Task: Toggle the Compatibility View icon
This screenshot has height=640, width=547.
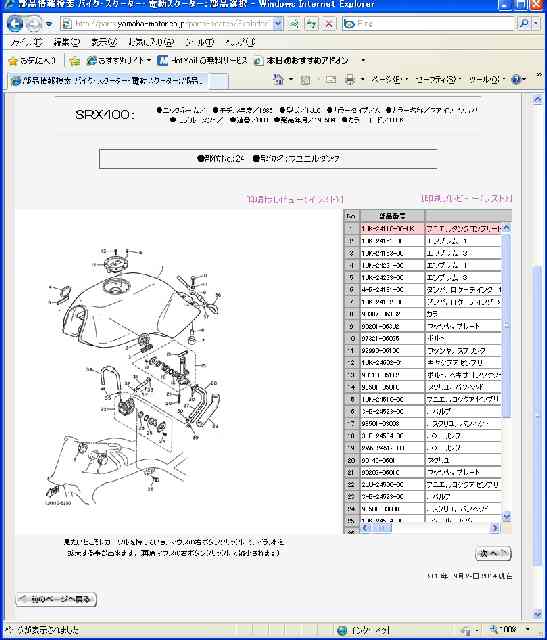Action: 294,24
